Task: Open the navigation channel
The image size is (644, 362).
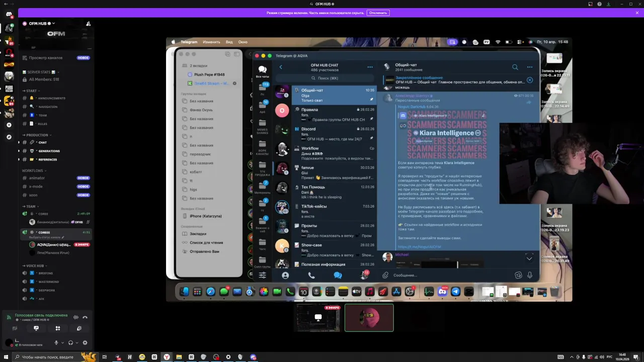Action: click(x=55, y=107)
